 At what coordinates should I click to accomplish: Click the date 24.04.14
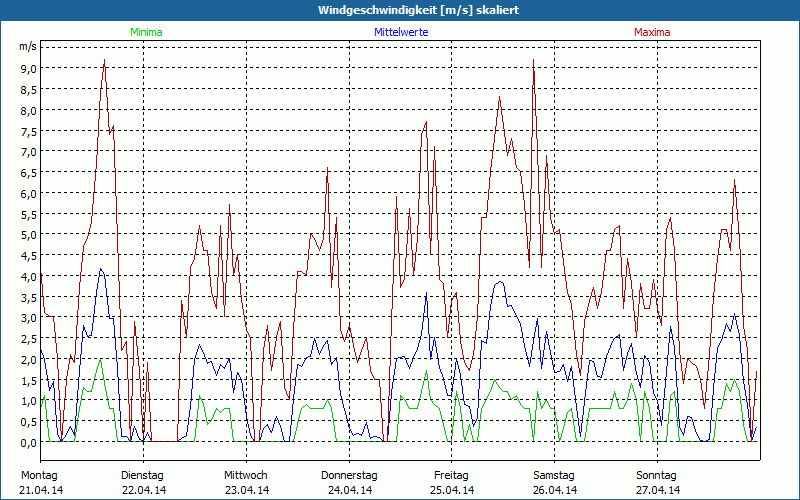coord(350,490)
